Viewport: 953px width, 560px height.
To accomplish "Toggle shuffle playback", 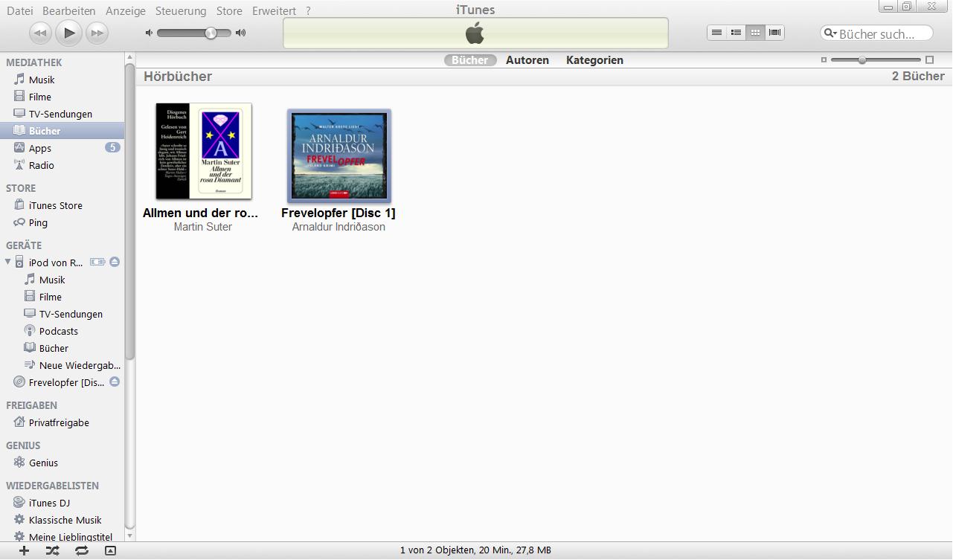I will coord(52,550).
